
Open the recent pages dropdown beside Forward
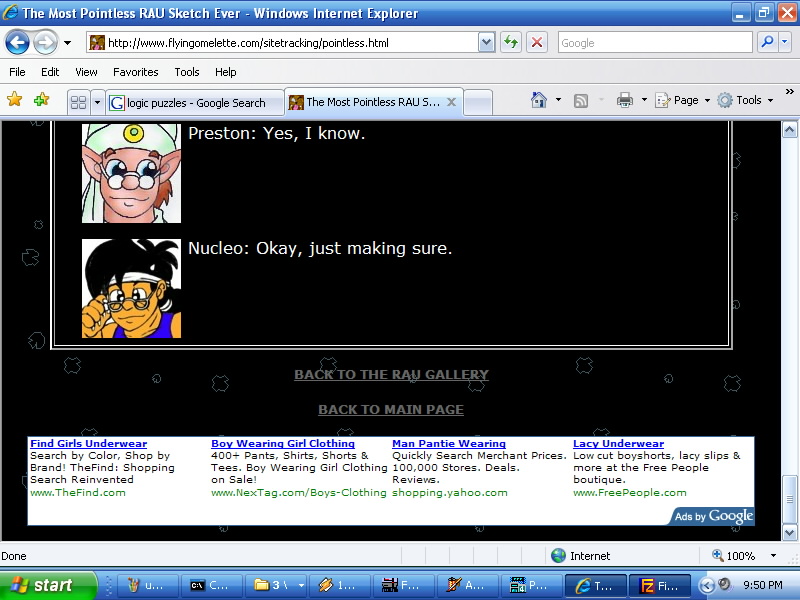[x=67, y=43]
